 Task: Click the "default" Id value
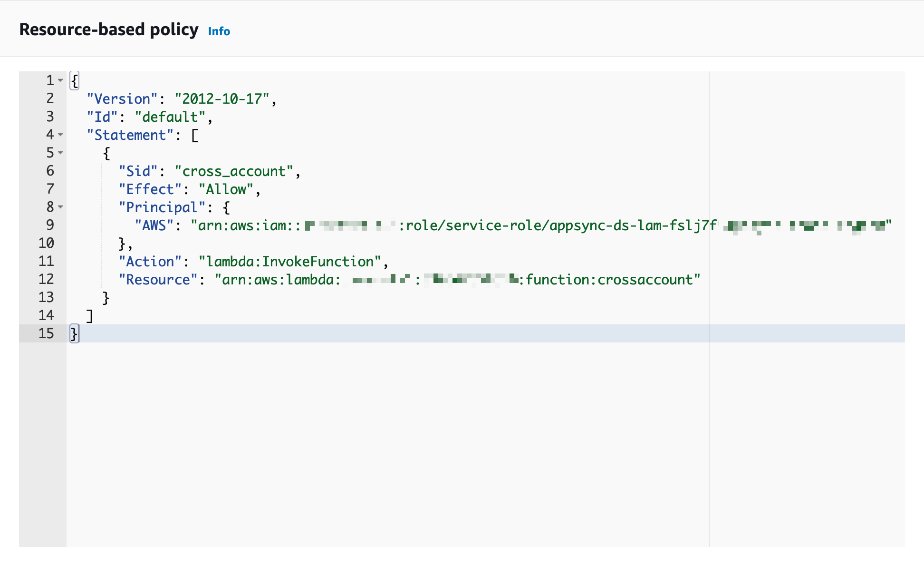(x=170, y=117)
